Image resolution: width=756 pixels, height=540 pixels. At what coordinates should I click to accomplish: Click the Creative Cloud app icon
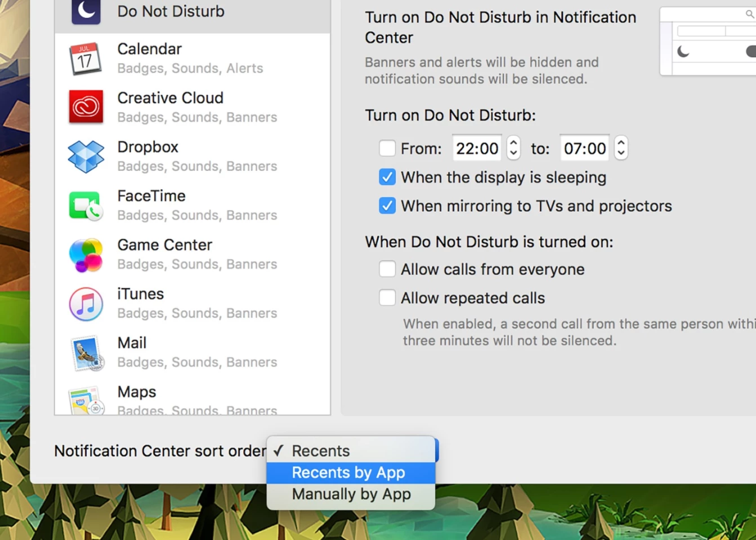click(x=86, y=107)
